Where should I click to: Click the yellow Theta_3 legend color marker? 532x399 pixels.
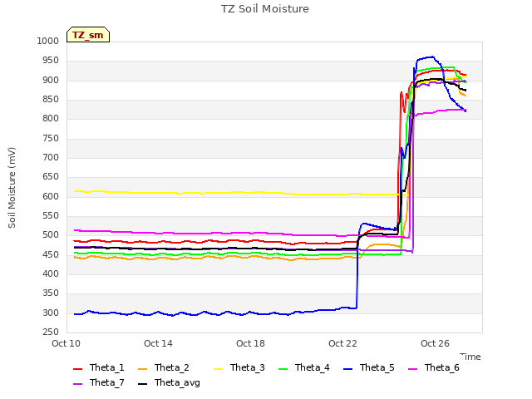218,369
